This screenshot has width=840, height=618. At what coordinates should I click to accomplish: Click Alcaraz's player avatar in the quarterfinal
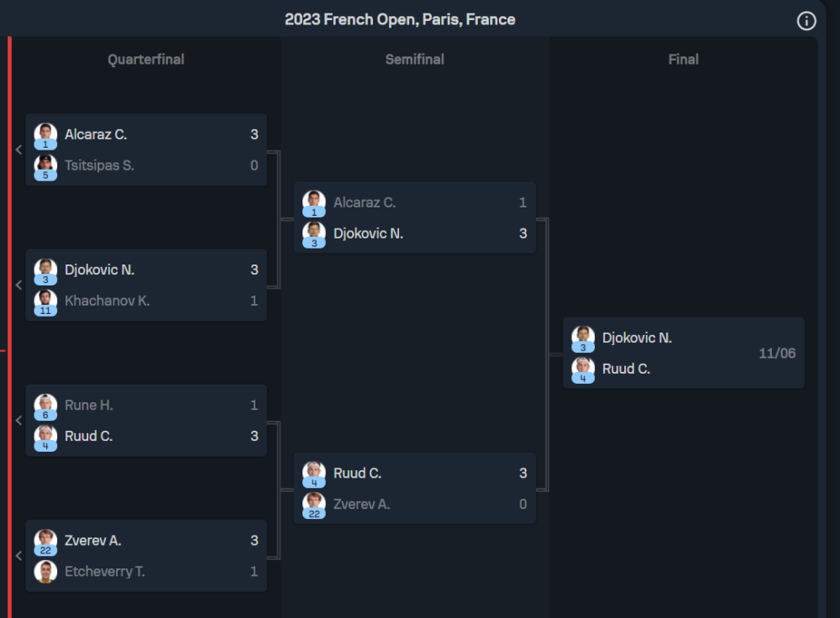[x=45, y=134]
